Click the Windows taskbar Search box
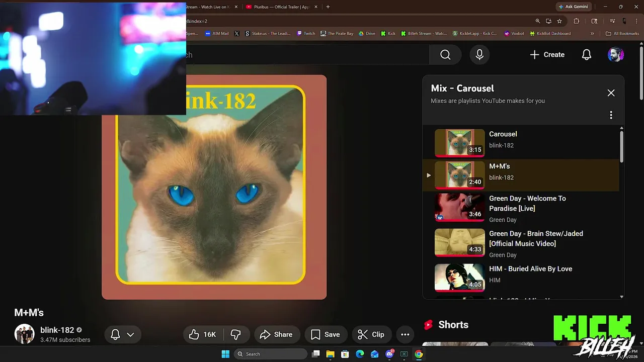The height and width of the screenshot is (362, 644). [271, 354]
